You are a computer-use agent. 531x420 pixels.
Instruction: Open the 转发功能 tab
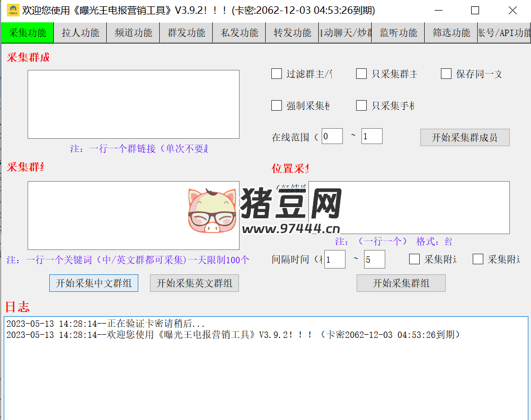(293, 33)
